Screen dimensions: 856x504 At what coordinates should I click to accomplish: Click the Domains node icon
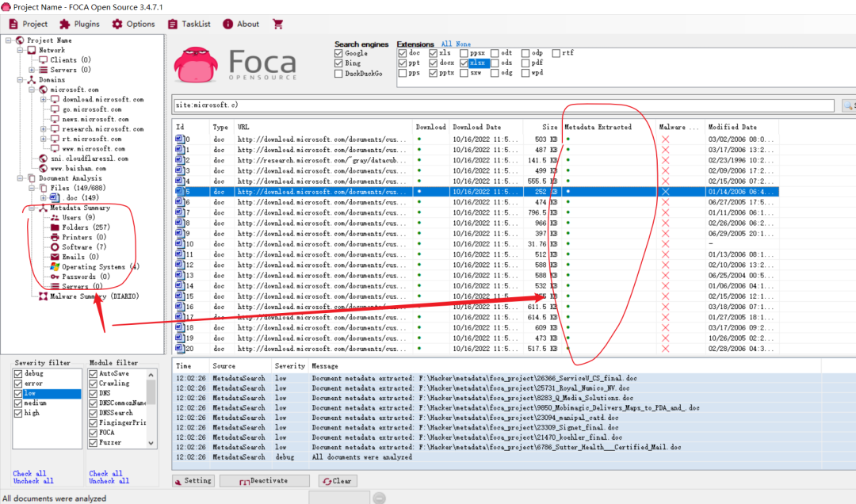pos(32,79)
